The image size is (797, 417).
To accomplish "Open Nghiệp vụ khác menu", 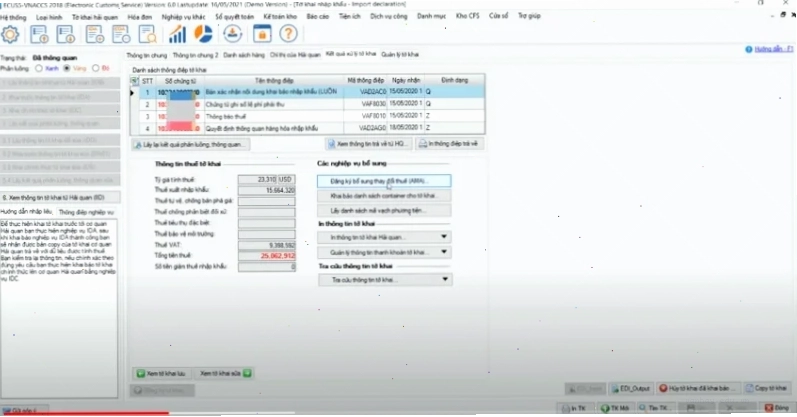I will [183, 17].
